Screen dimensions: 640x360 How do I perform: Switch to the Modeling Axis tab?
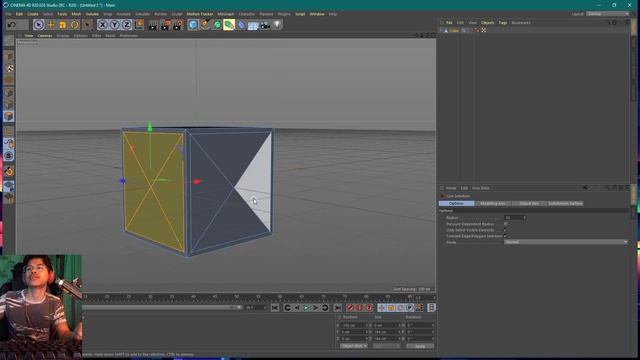(493, 203)
